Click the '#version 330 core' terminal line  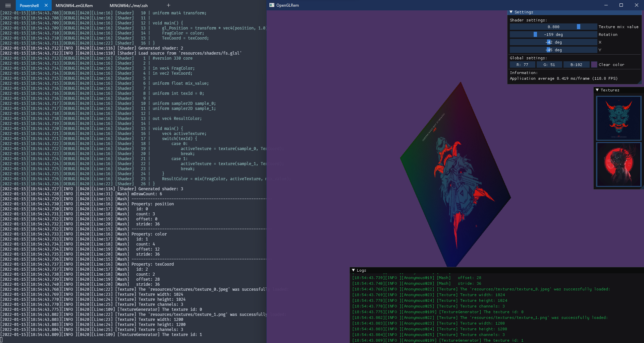tap(96, 58)
